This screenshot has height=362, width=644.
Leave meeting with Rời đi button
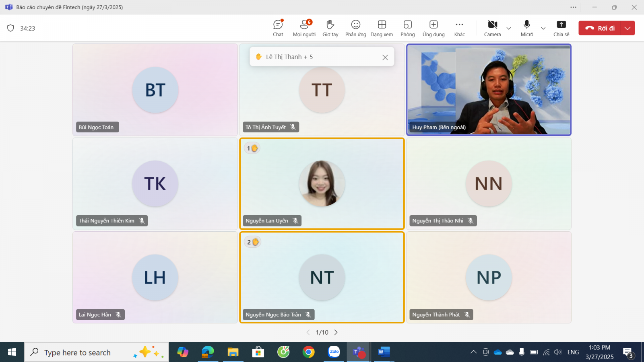(x=601, y=28)
